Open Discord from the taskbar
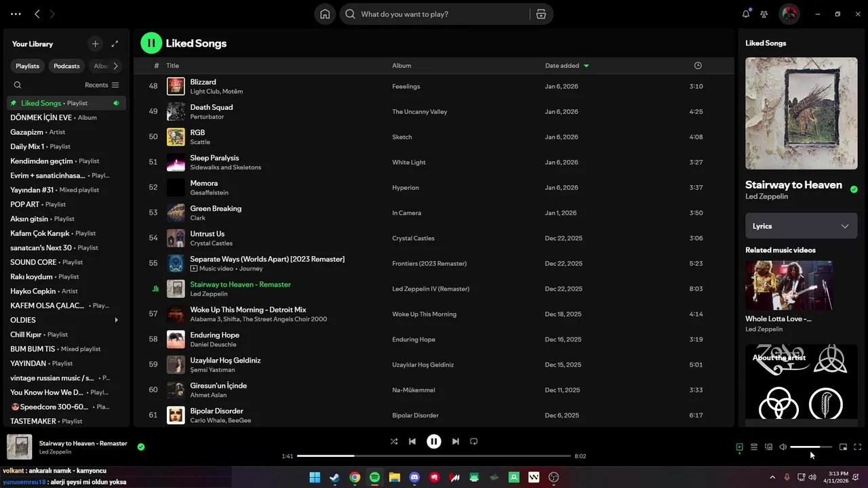The height and width of the screenshot is (488, 868). [415, 477]
